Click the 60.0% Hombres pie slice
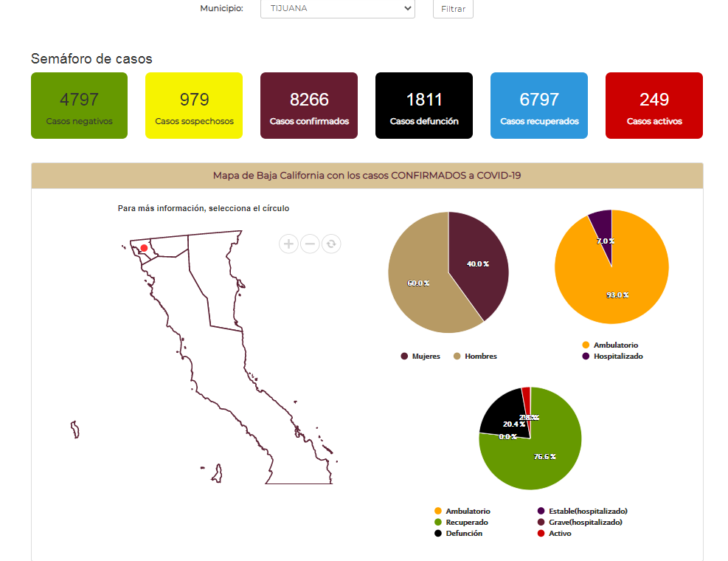The image size is (728, 561). [x=420, y=284]
